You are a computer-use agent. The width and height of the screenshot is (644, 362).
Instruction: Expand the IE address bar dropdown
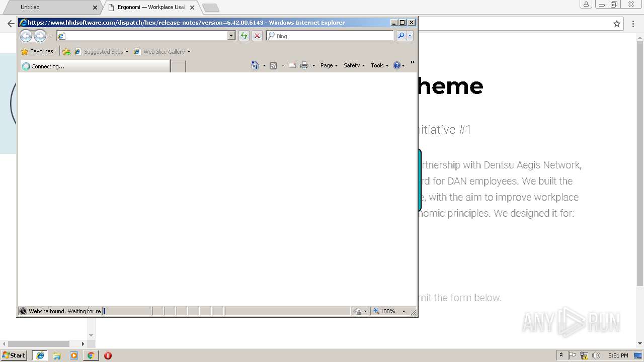click(x=231, y=36)
